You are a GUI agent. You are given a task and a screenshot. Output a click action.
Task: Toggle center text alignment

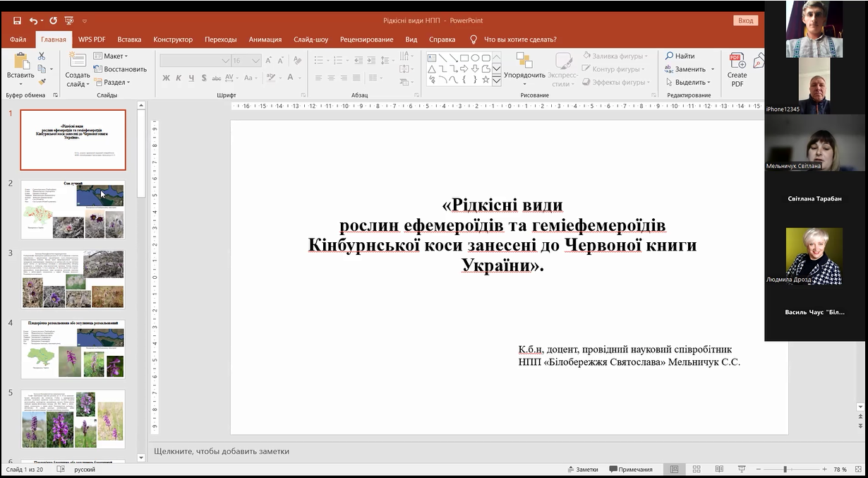331,78
